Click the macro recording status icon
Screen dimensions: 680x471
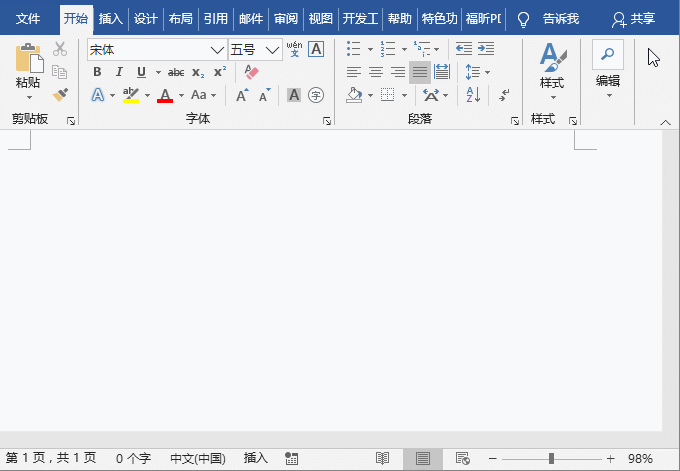(x=291, y=458)
